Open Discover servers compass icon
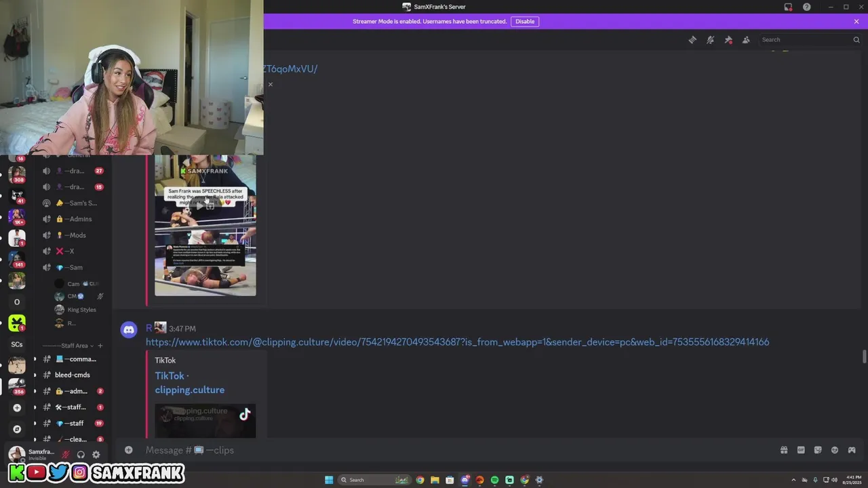The width and height of the screenshot is (868, 488). click(x=17, y=429)
